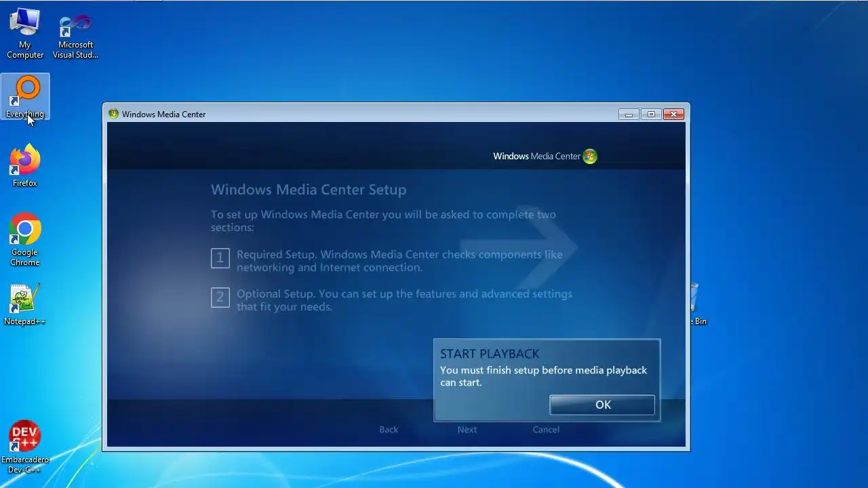Click the green Windows Media Center logo orb
The width and height of the screenshot is (868, 488).
[590, 157]
